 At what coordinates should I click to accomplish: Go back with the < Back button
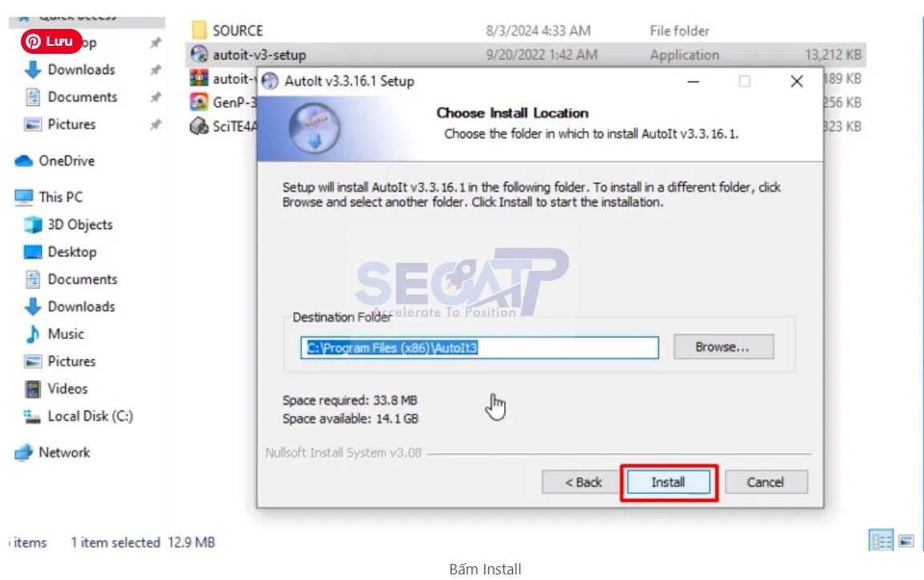583,482
